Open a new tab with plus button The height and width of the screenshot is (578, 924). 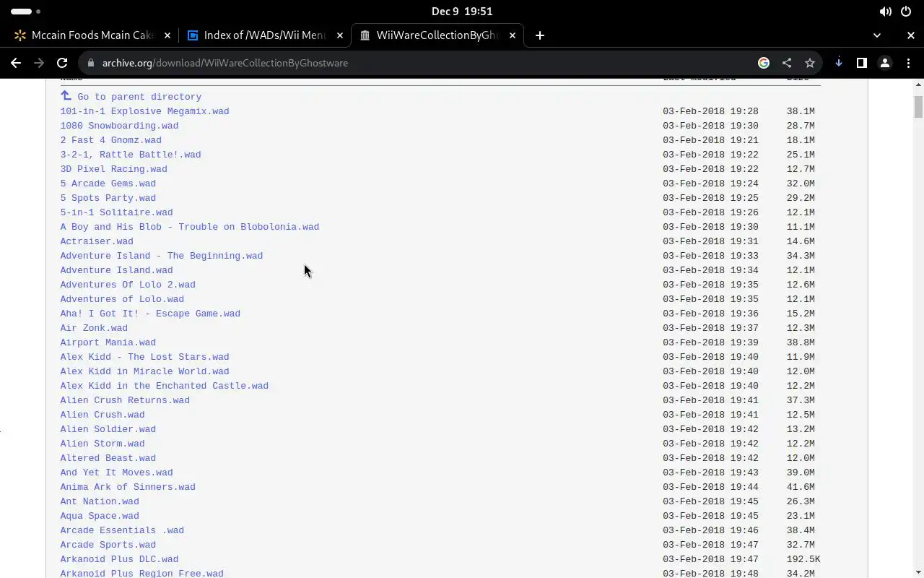coord(540,35)
